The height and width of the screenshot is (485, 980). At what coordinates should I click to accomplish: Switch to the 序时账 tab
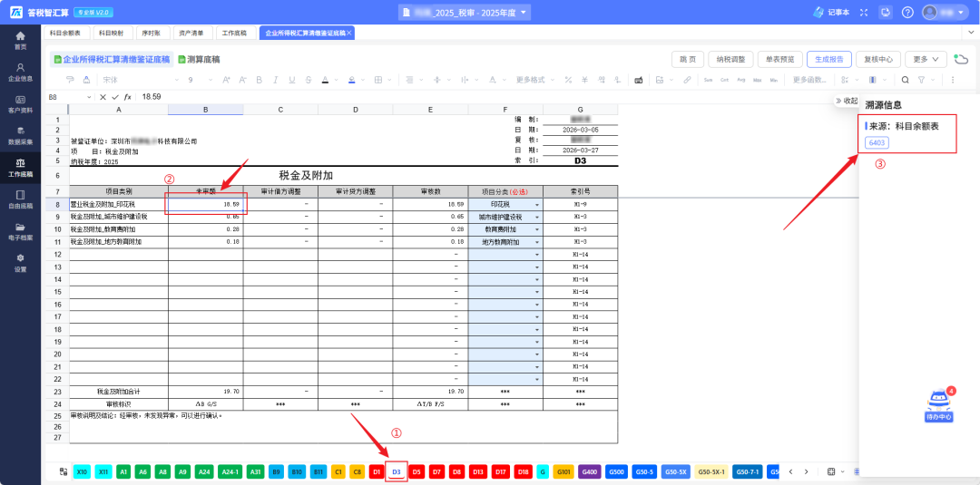[x=152, y=33]
